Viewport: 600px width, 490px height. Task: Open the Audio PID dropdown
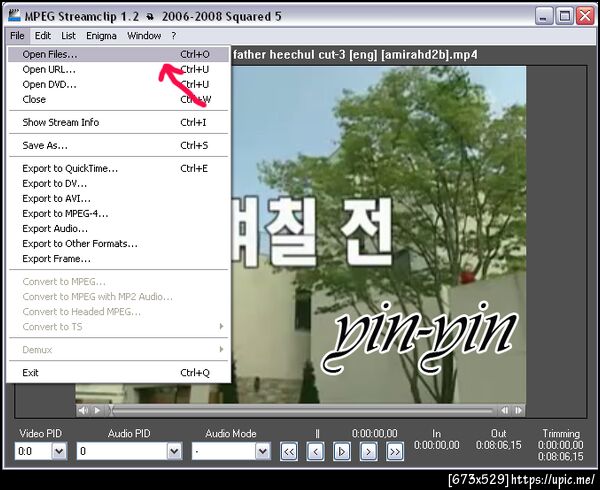pyautogui.click(x=174, y=451)
